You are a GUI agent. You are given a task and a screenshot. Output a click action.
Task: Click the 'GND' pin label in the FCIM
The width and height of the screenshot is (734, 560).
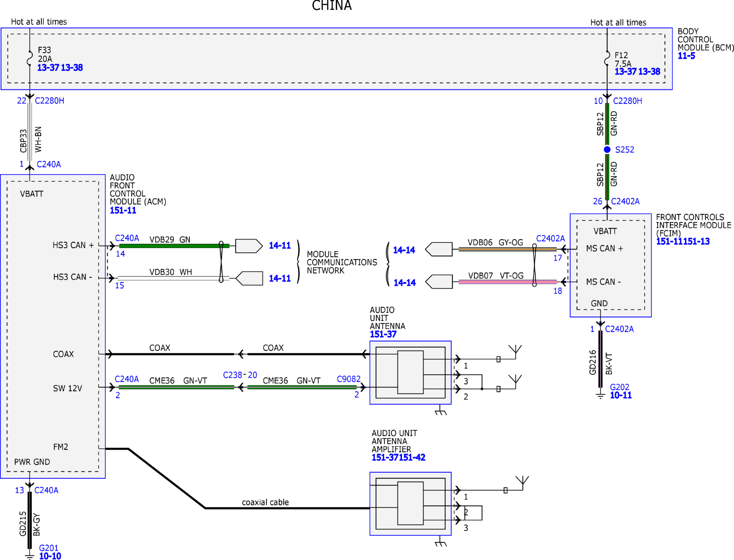click(x=599, y=303)
